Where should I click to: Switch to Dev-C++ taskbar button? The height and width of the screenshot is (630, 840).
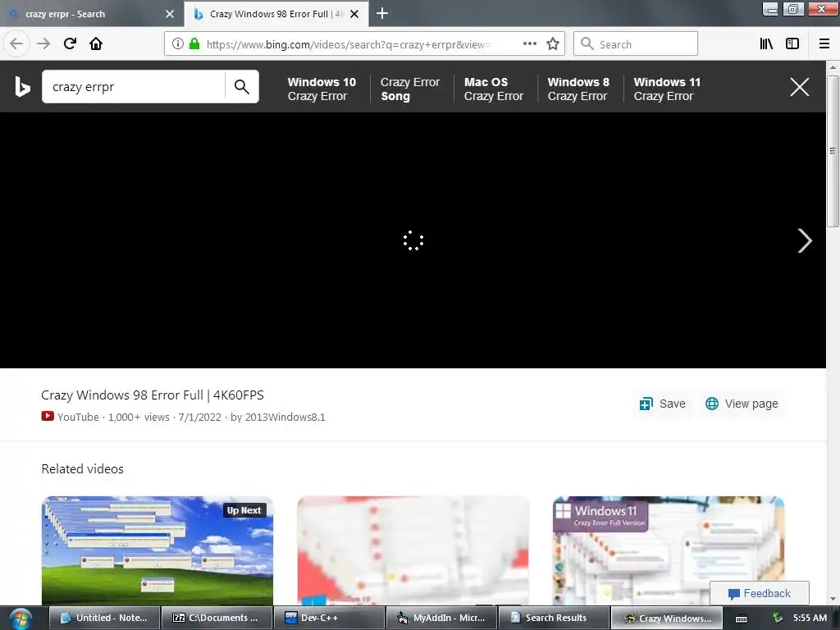[329, 618]
